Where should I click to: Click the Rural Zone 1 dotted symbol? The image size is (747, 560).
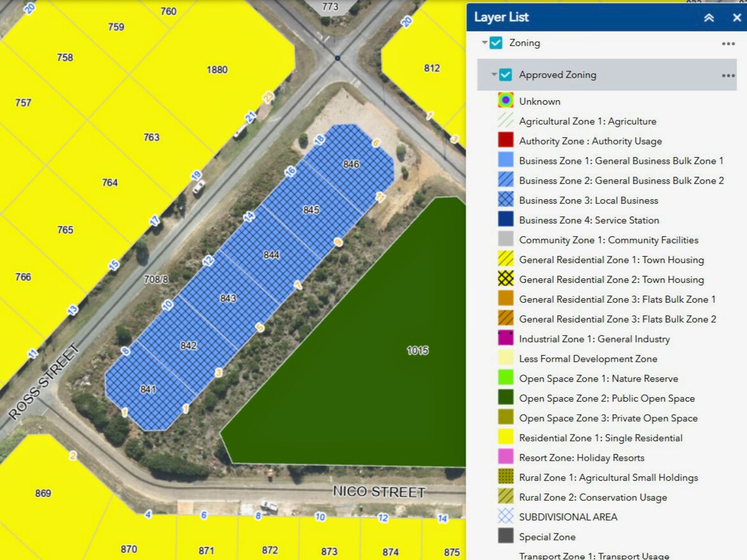506,477
